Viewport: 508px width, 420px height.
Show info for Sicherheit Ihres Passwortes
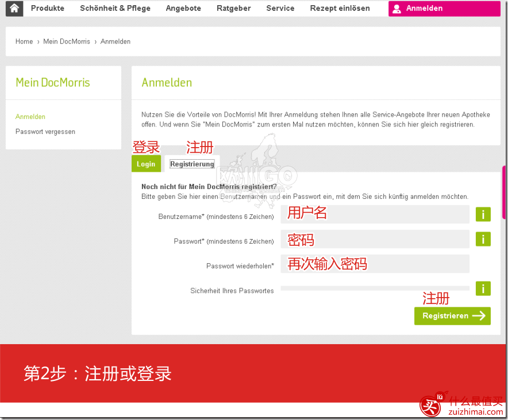pyautogui.click(x=483, y=288)
